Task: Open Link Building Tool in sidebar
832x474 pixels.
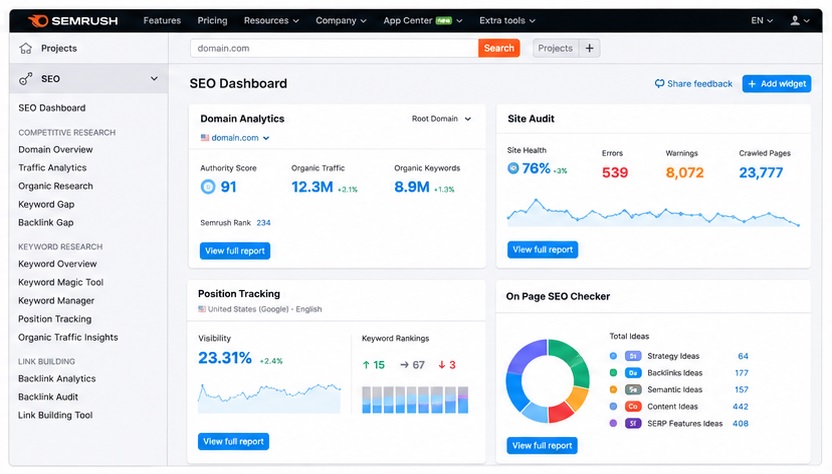Action: [x=55, y=415]
